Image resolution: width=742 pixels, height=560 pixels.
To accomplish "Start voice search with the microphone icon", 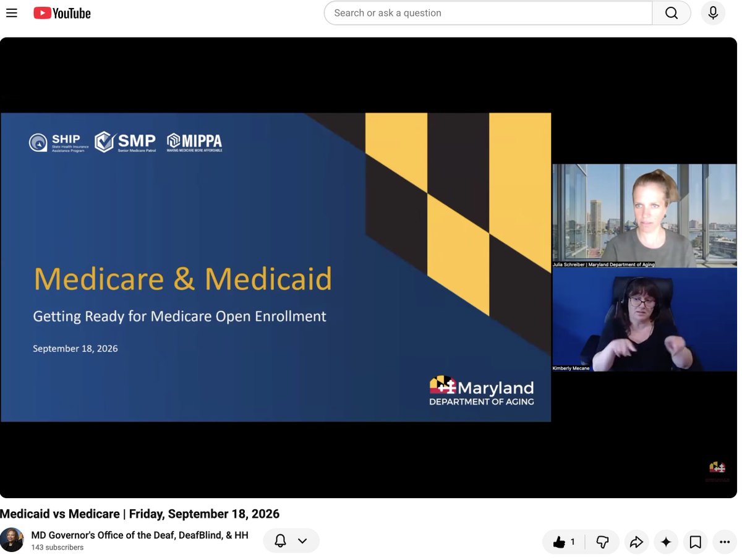I will coord(713,13).
